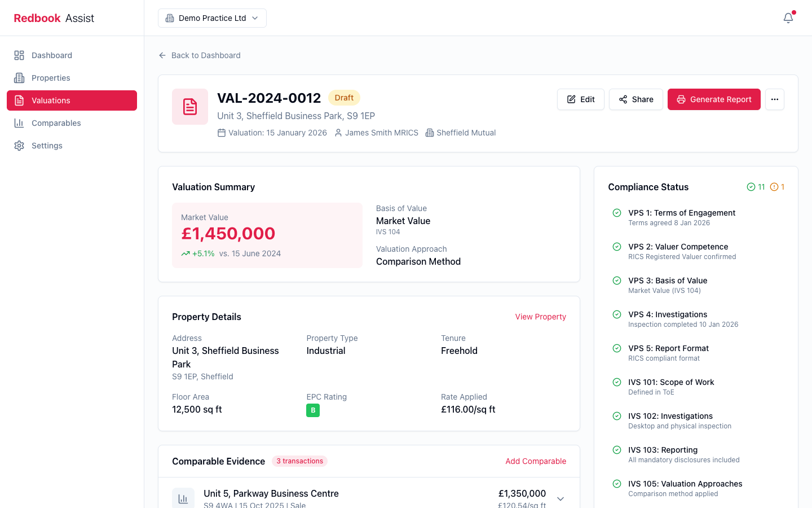Click the Add Comparable link
The width and height of the screenshot is (812, 508).
(536, 461)
